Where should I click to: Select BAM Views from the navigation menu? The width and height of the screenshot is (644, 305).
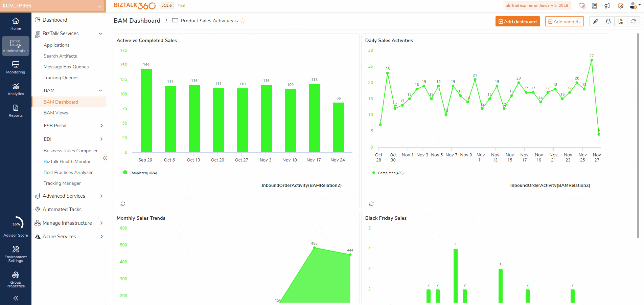point(56,113)
